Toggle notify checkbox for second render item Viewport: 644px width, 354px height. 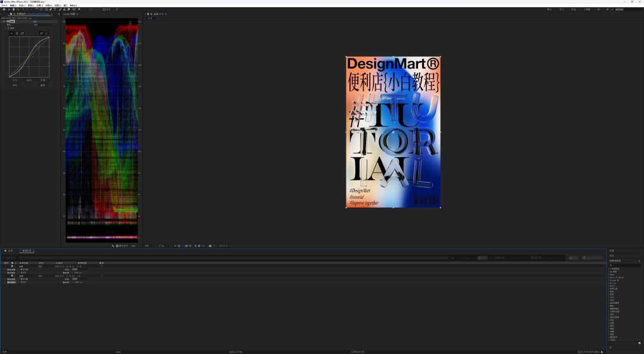(x=102, y=276)
